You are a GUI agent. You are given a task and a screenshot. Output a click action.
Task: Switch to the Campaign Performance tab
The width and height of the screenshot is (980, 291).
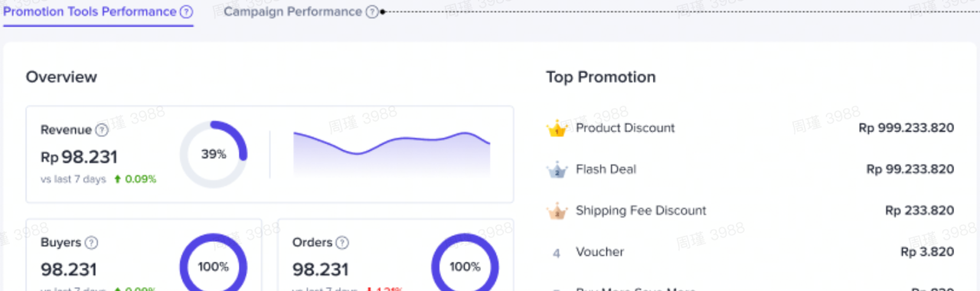click(x=292, y=11)
